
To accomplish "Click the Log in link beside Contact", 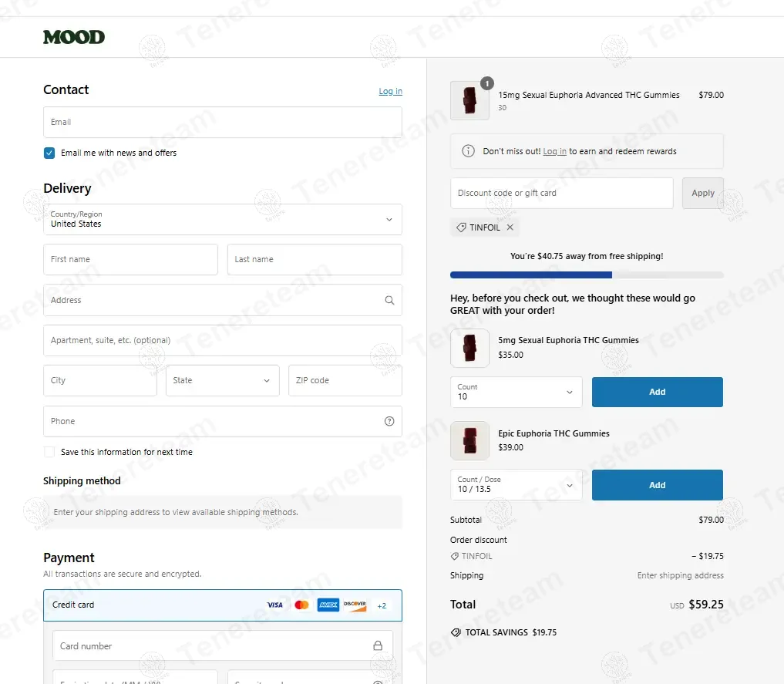I will tap(390, 91).
